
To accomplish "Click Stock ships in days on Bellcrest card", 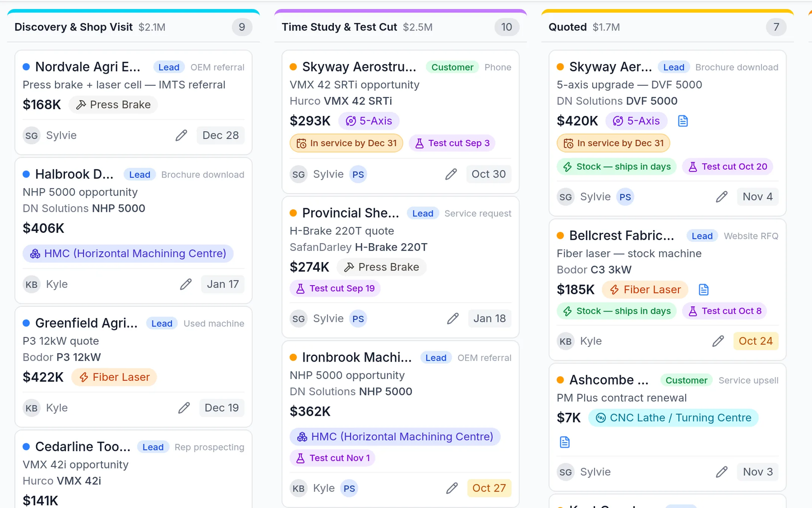I will pos(617,311).
